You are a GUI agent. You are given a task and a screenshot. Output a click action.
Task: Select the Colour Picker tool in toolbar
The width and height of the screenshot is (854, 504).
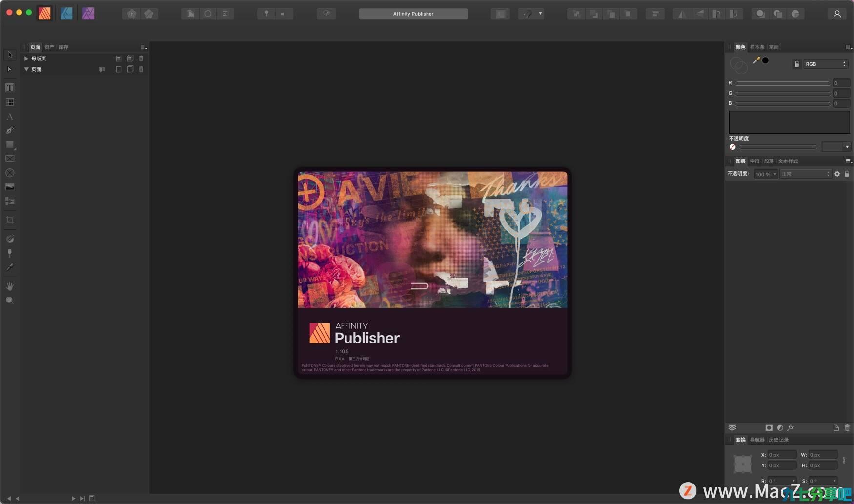[10, 267]
